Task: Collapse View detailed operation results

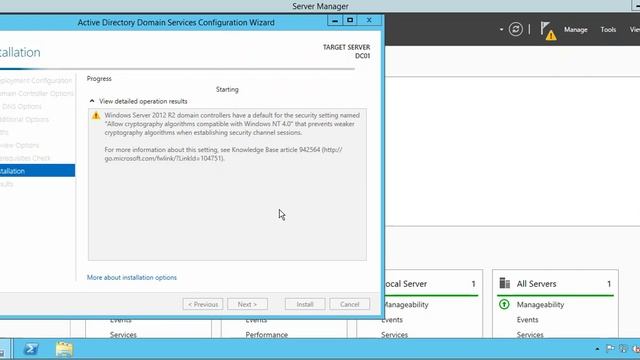Action: 92,101
